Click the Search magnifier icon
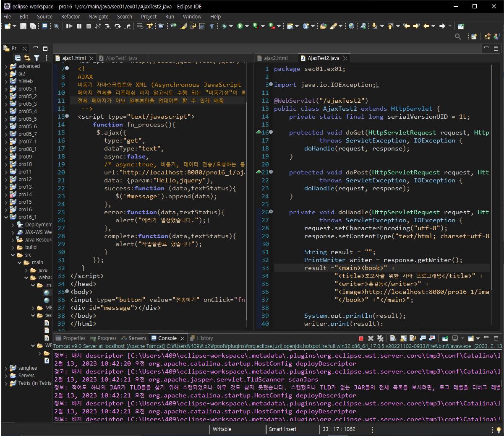504x436 pixels. (x=458, y=36)
